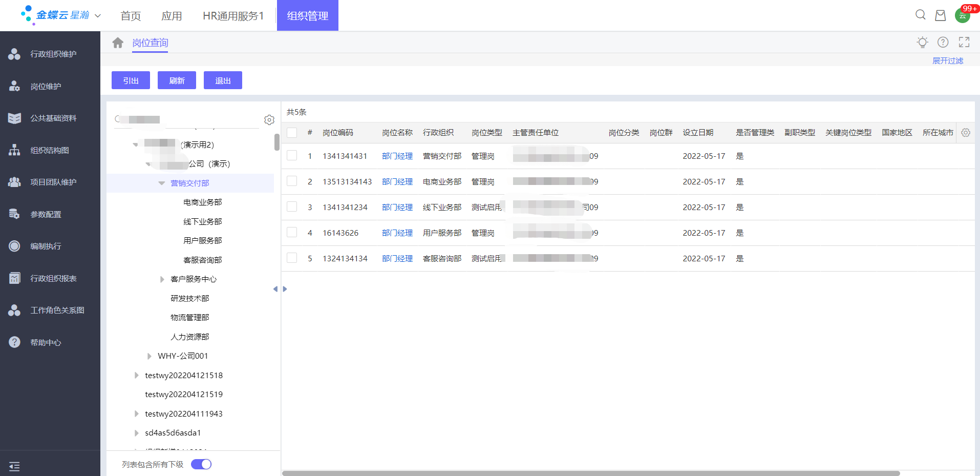Click the 工作角色关系图 sidebar icon
The image size is (980, 476).
coord(14,310)
